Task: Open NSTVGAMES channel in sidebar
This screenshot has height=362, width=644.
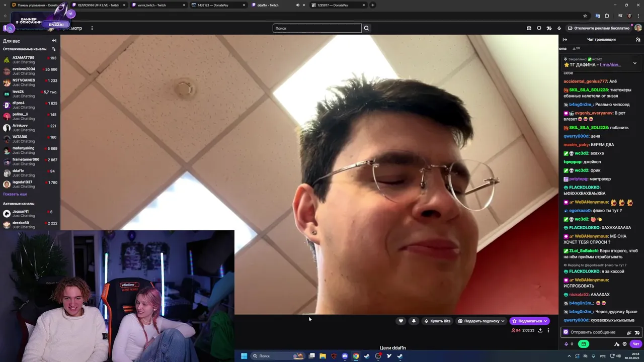Action: coord(30,82)
